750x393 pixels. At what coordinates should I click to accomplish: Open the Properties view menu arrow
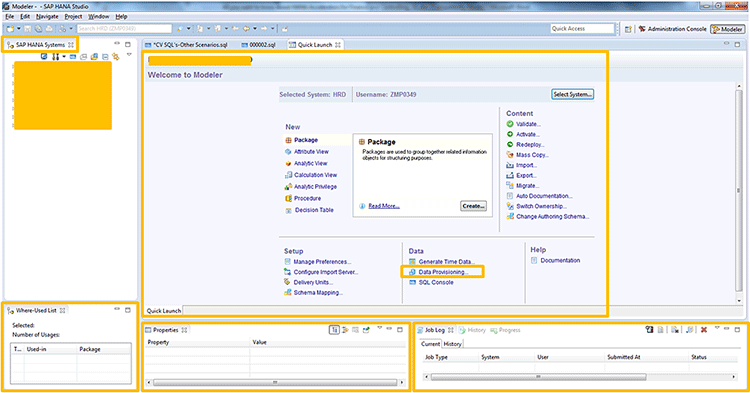(x=379, y=328)
